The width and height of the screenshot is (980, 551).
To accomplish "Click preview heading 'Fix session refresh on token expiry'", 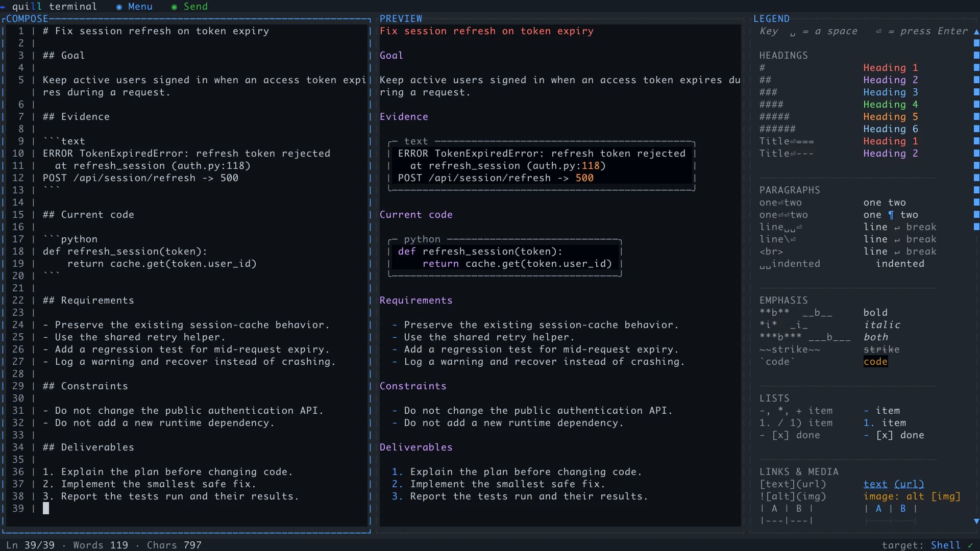I will pos(486,31).
